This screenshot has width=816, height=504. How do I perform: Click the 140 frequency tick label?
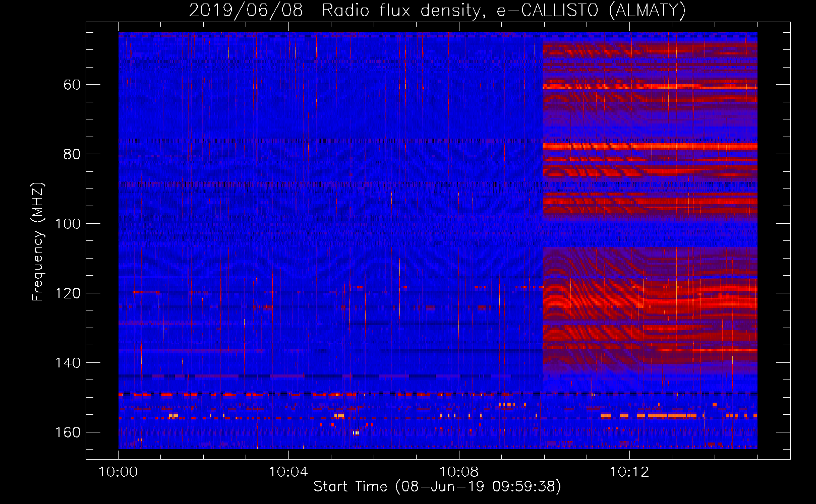pyautogui.click(x=68, y=363)
